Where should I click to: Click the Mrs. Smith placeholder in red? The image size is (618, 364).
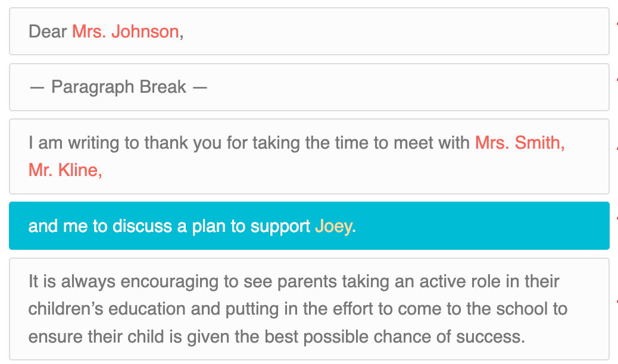pyautogui.click(x=520, y=143)
